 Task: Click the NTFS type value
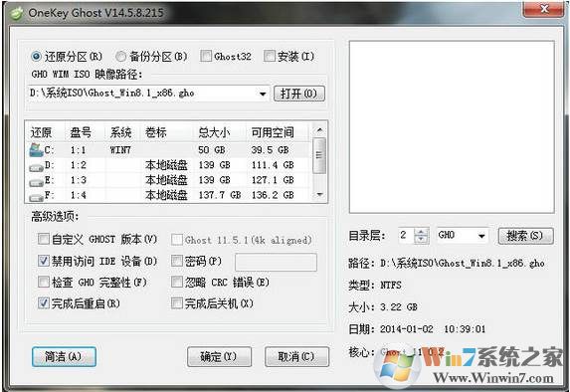click(x=391, y=286)
